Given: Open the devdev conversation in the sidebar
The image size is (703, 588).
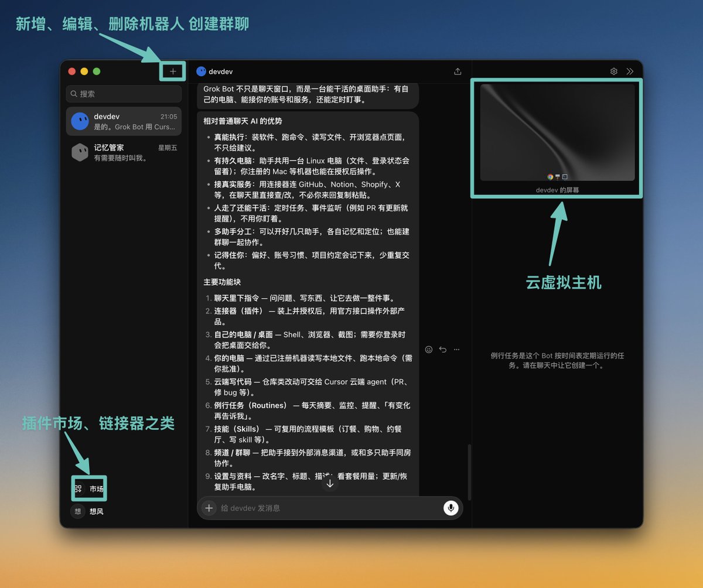Looking at the screenshot, I should (124, 121).
